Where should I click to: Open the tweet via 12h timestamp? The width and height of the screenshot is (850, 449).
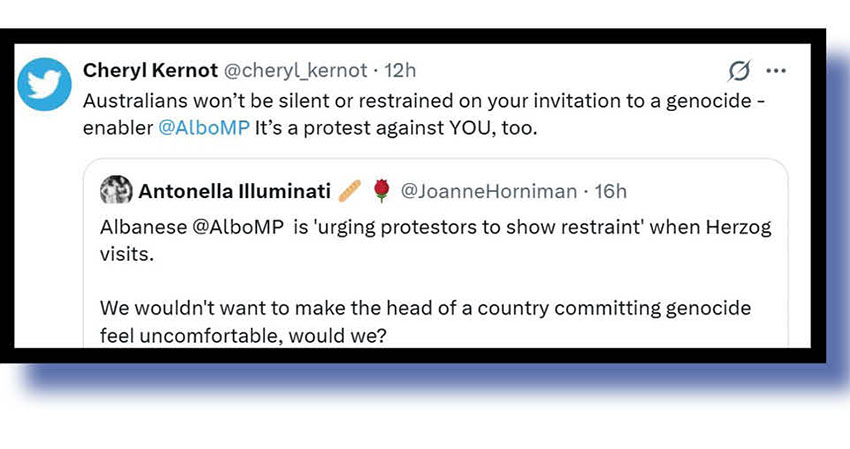click(400, 71)
